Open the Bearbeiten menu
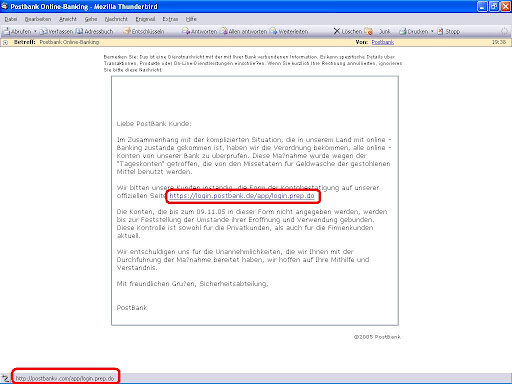The image size is (512, 384). pyautogui.click(x=38, y=19)
